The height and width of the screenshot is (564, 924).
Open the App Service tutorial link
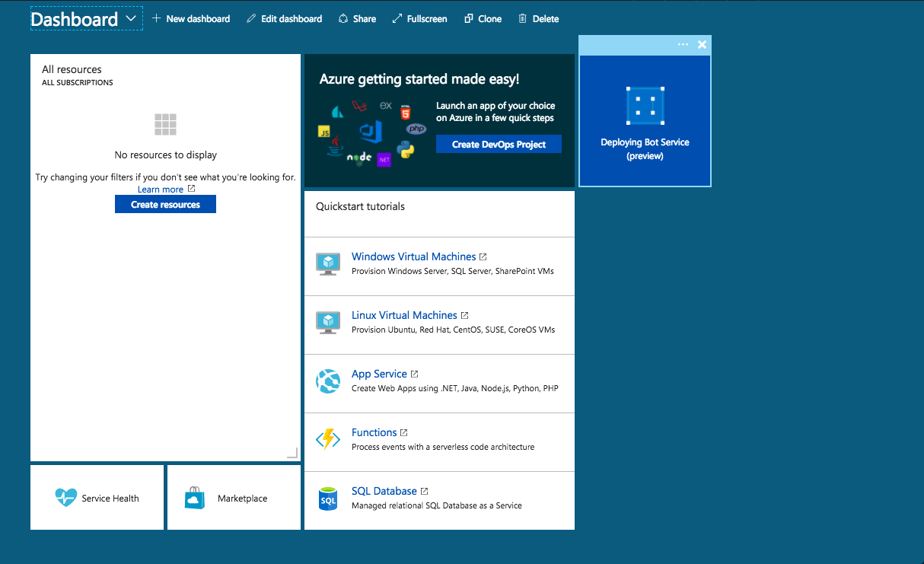[385, 374]
